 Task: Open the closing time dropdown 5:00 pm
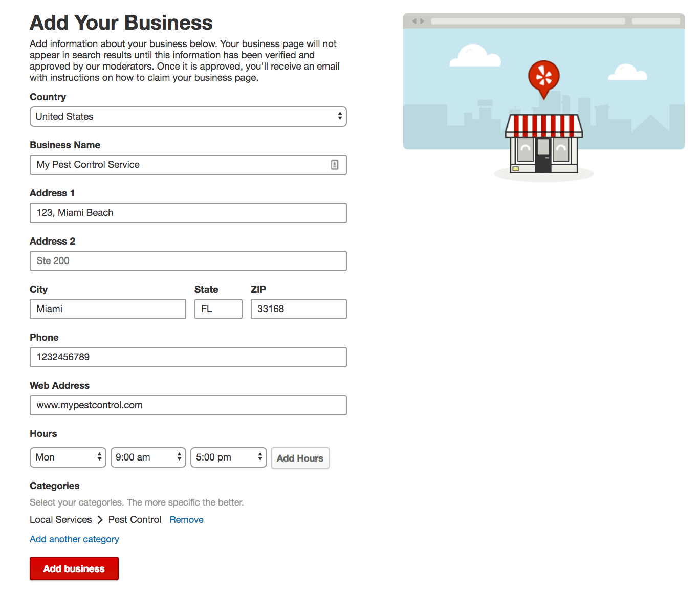point(229,457)
